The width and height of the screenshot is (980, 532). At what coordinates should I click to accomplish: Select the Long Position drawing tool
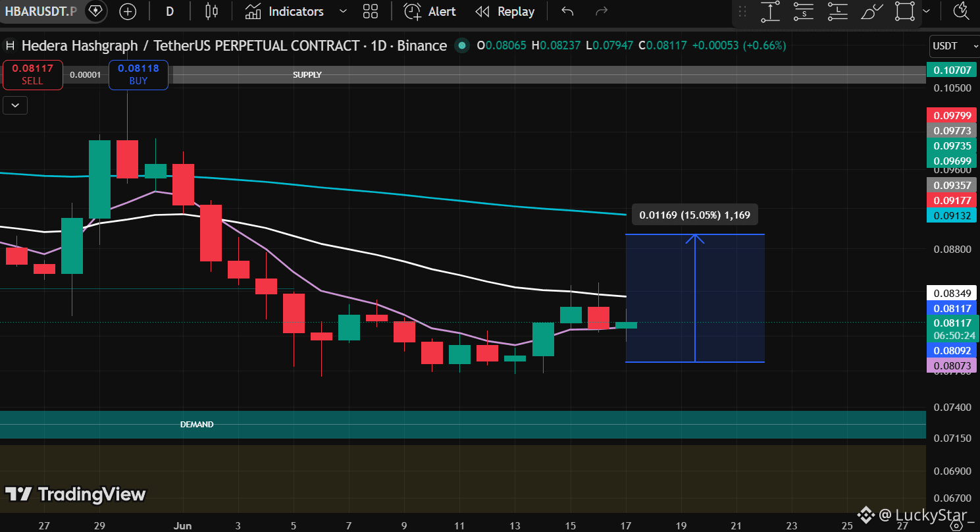coord(838,11)
